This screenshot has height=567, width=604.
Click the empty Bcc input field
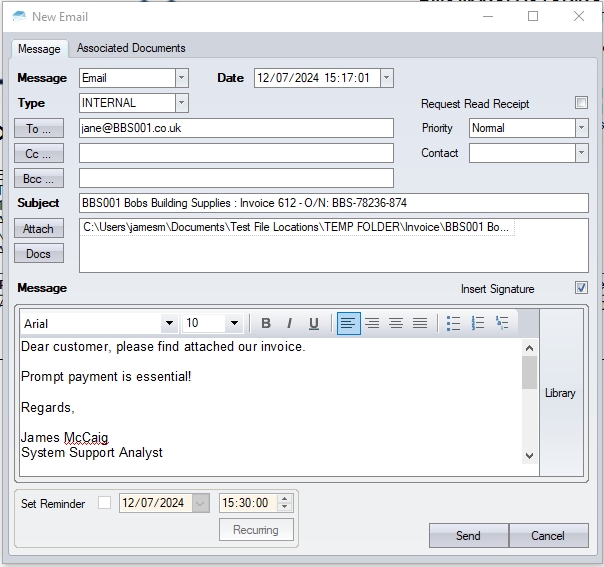(236, 178)
